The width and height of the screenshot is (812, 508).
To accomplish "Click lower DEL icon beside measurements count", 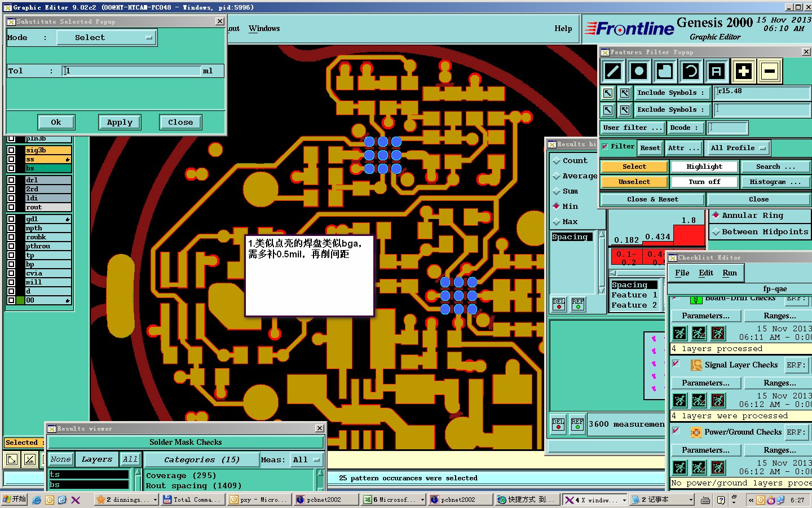I will (x=558, y=424).
